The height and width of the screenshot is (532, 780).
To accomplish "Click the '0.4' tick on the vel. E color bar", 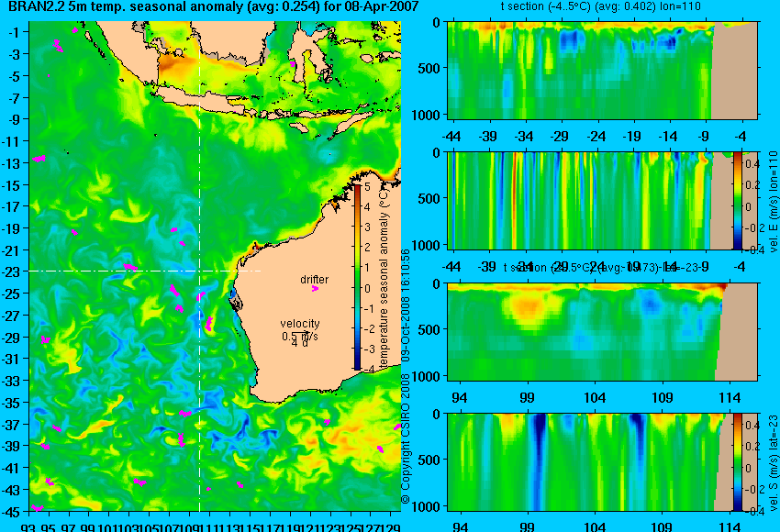I will point(752,163).
